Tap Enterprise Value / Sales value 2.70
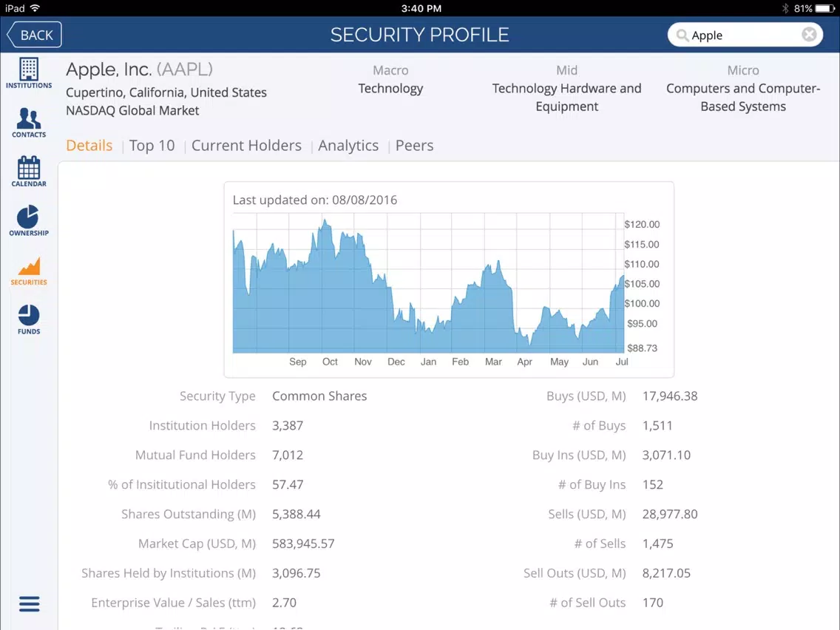Viewport: 840px width, 630px height. [284, 602]
